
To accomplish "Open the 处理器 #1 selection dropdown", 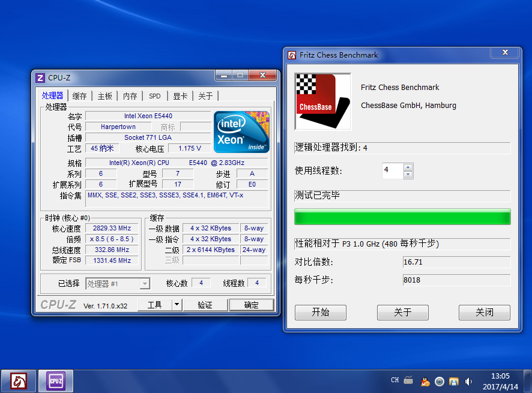I will pyautogui.click(x=118, y=283).
